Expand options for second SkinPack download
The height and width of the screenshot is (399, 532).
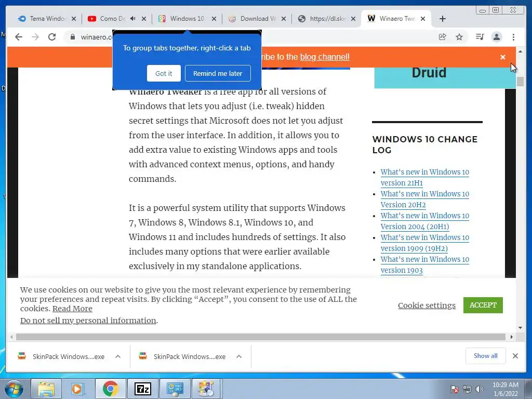tap(239, 356)
